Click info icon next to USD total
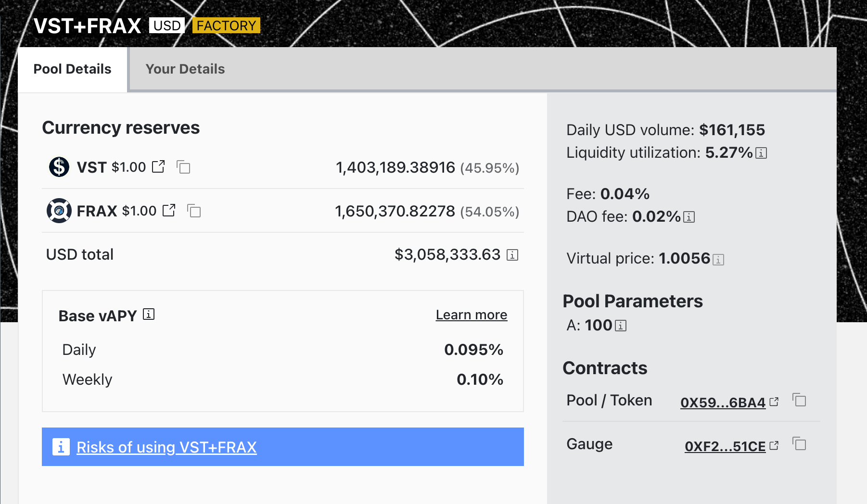Viewport: 867px width, 504px height. coord(512,255)
